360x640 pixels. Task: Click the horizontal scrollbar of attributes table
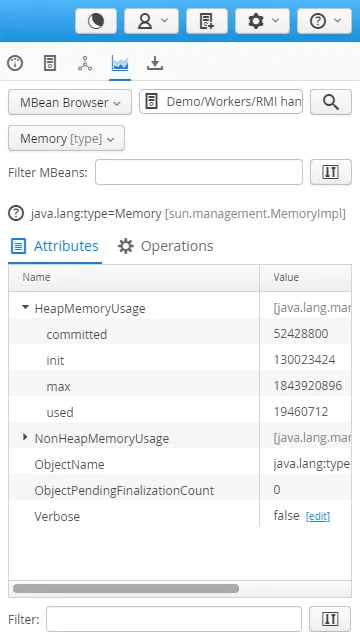126,589
